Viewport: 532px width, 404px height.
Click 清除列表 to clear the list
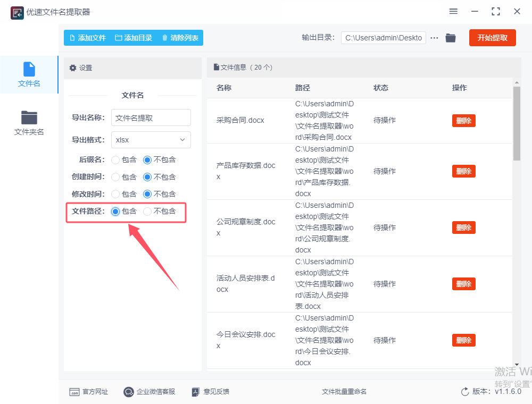180,38
